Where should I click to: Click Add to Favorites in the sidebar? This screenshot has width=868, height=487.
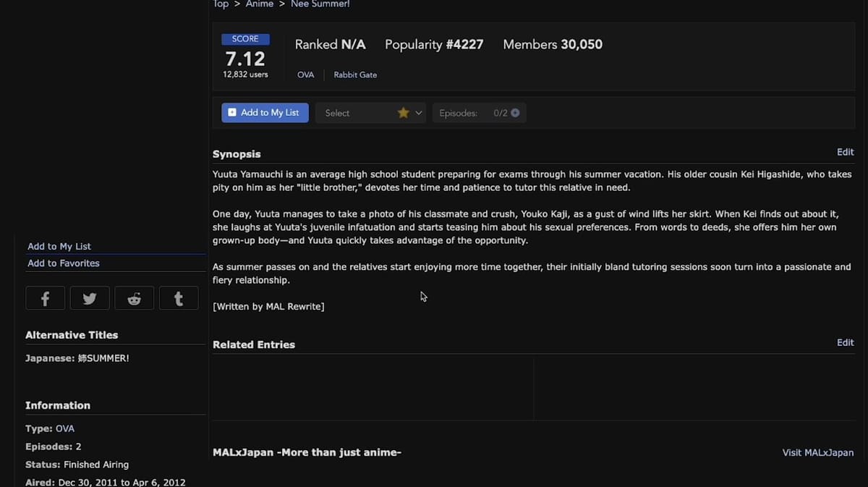point(64,263)
